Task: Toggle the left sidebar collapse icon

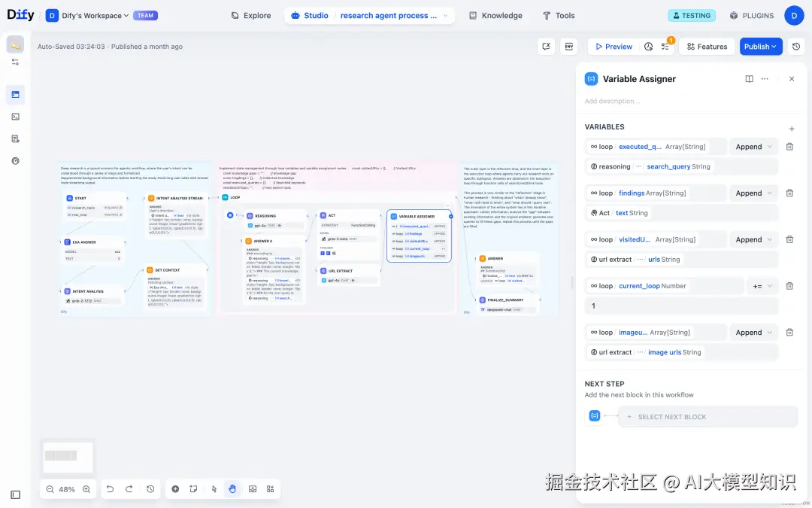Action: (x=16, y=495)
